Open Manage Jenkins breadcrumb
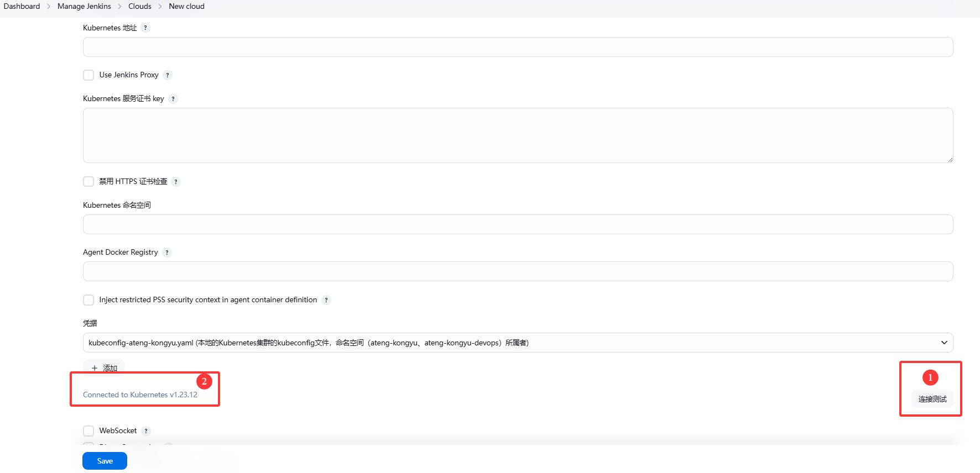 pos(84,6)
